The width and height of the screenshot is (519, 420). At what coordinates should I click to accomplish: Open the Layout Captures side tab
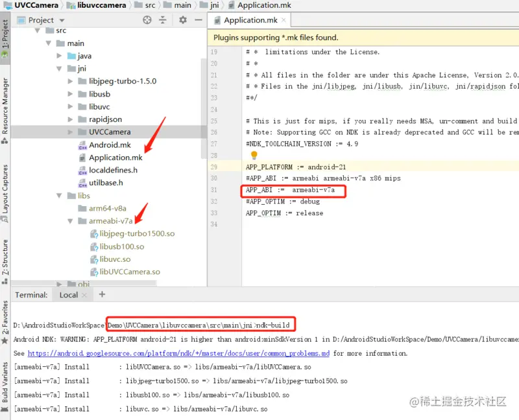tap(5, 192)
